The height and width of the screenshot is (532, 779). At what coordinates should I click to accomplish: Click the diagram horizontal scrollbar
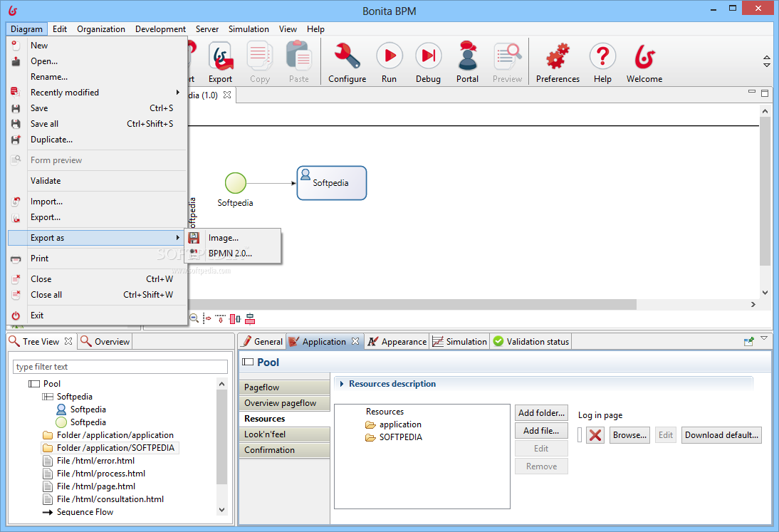click(x=412, y=304)
